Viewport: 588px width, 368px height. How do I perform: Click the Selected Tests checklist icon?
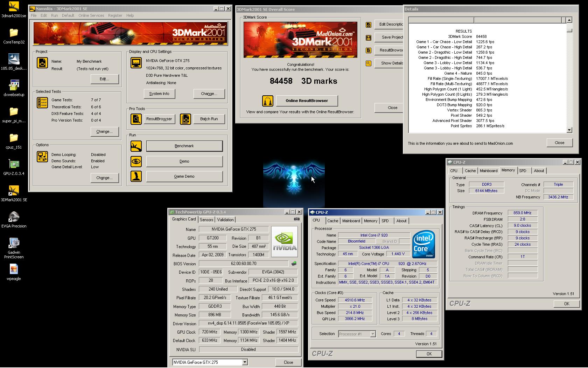tap(42, 103)
